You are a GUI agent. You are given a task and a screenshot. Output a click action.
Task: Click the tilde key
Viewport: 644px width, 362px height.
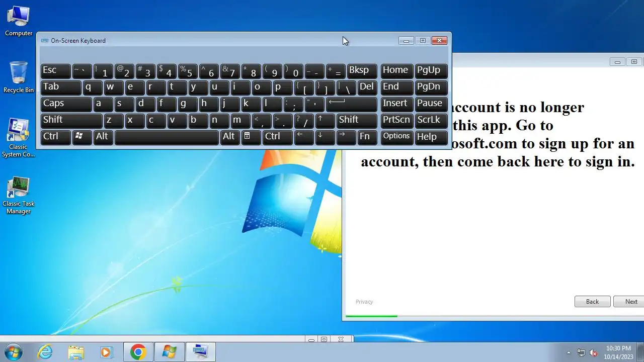(x=82, y=71)
